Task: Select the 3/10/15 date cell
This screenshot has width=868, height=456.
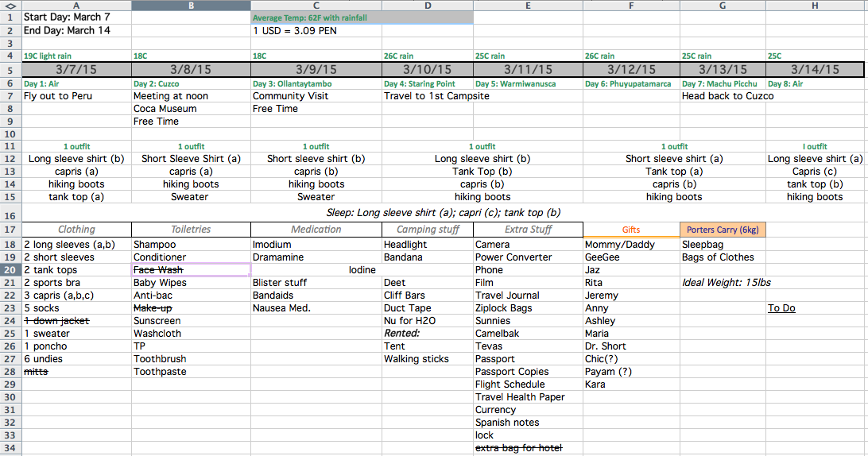Action: pyautogui.click(x=428, y=70)
